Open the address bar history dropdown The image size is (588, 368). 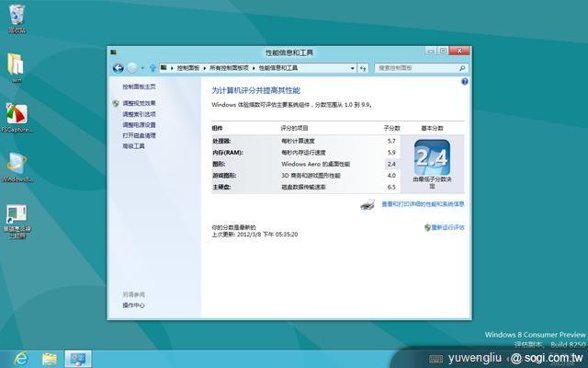click(353, 68)
